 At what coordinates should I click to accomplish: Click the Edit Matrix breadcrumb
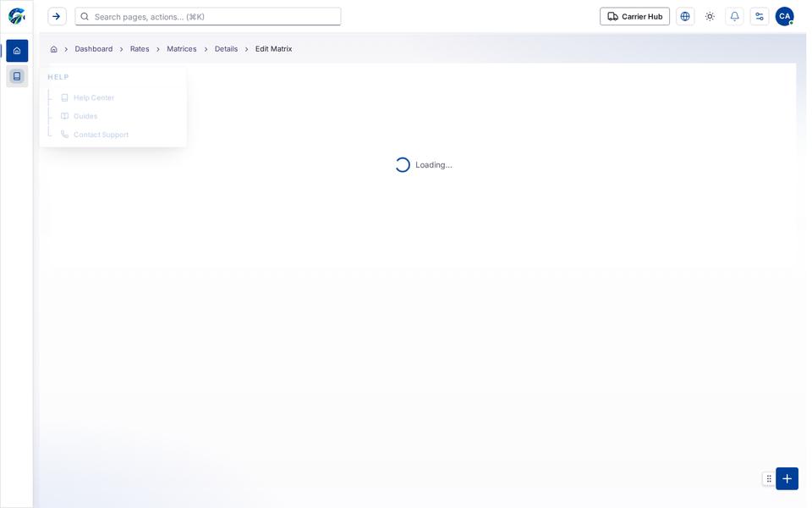[x=274, y=49]
